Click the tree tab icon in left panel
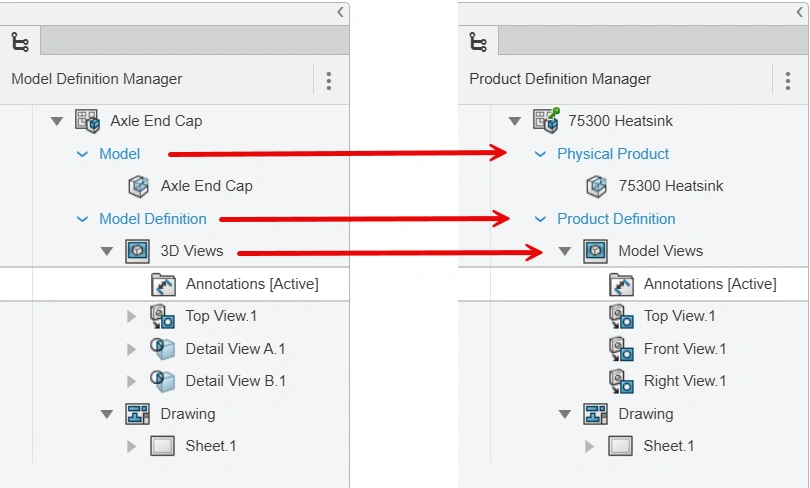The width and height of the screenshot is (810, 488). click(x=20, y=42)
